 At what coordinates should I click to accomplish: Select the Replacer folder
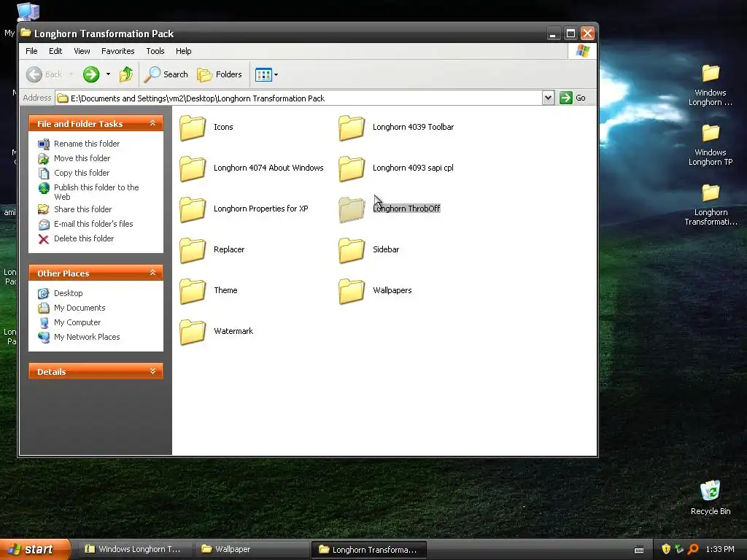pos(212,250)
